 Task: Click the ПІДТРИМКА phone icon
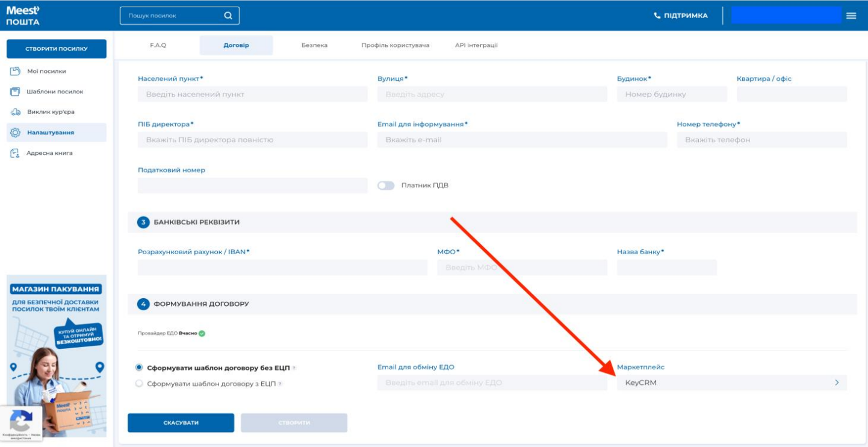(657, 16)
